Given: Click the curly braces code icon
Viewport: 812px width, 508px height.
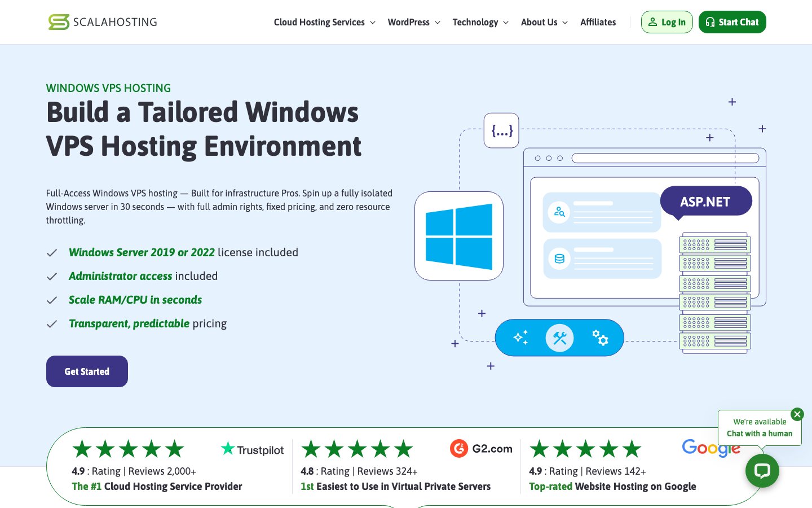Looking at the screenshot, I should (501, 130).
